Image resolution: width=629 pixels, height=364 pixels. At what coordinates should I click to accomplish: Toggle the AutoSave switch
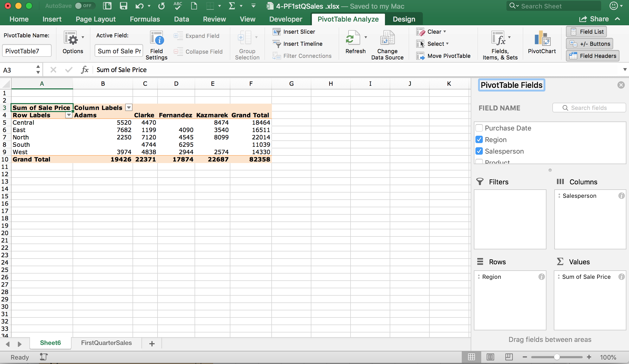pos(84,6)
